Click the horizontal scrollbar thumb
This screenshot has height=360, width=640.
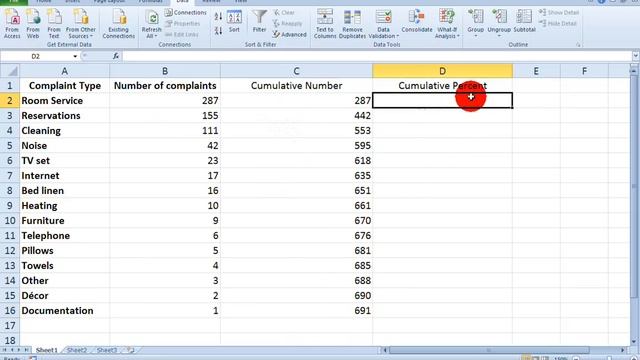pos(489,350)
